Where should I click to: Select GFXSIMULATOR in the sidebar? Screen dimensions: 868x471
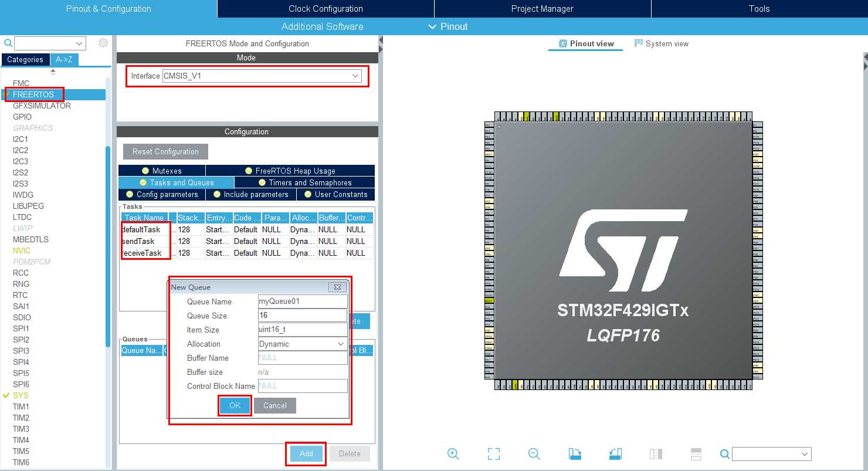click(x=42, y=106)
